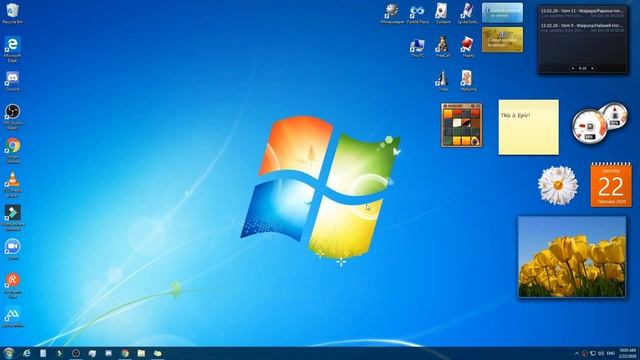640x360 pixels.
Task: Select the Minesweeper desktop icon
Action: (x=392, y=13)
